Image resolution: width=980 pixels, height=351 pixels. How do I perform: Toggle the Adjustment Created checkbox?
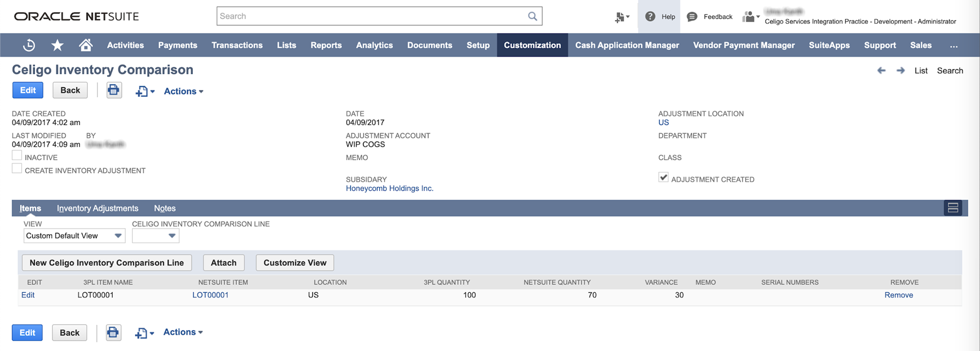point(663,177)
